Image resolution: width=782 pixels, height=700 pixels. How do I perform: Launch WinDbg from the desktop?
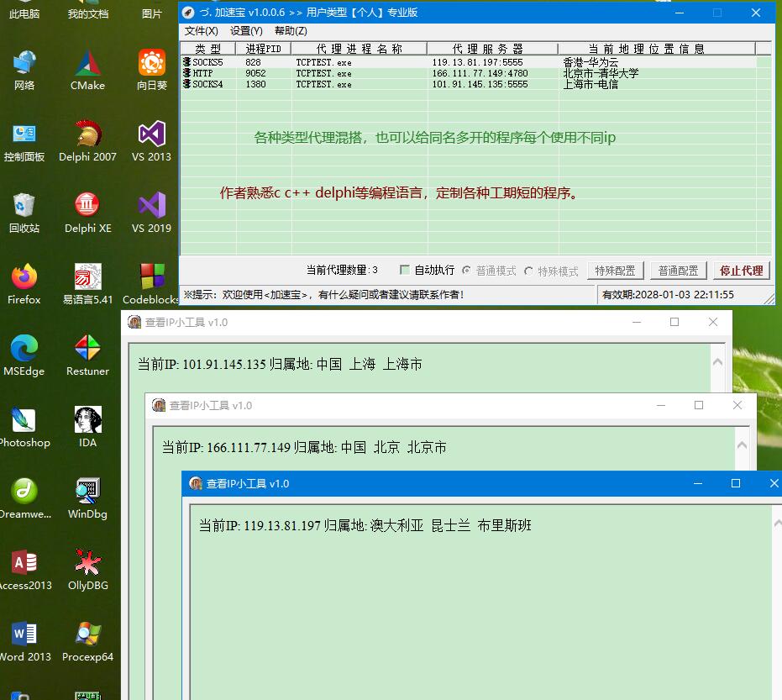[x=87, y=499]
